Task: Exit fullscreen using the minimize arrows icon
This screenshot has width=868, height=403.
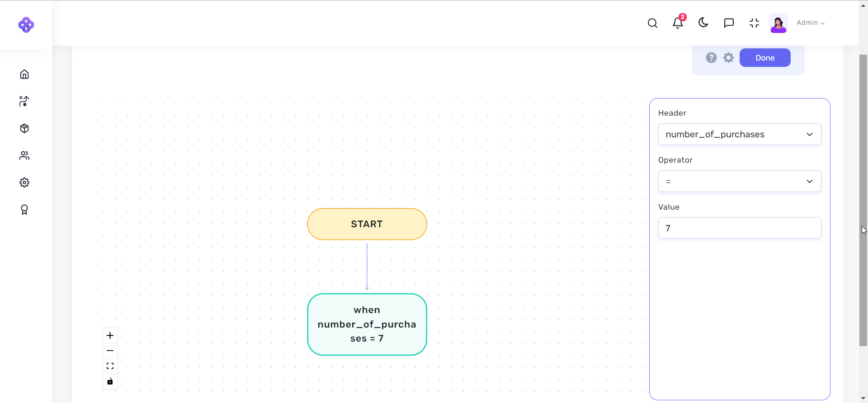Action: (754, 23)
